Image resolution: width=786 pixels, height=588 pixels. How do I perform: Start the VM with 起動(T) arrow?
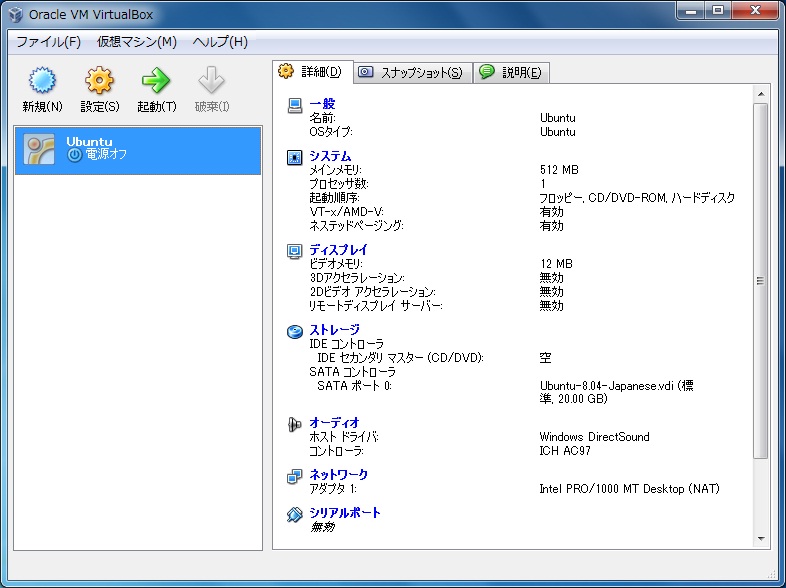[156, 80]
